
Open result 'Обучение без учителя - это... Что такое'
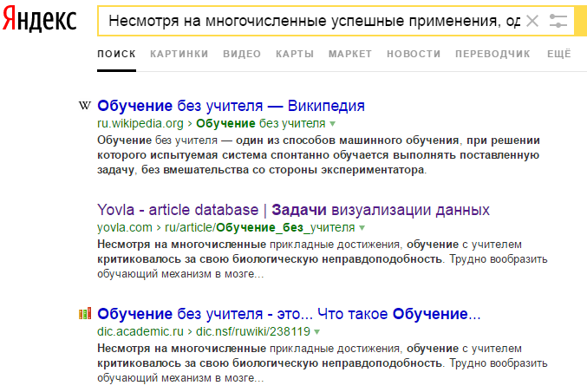point(289,314)
